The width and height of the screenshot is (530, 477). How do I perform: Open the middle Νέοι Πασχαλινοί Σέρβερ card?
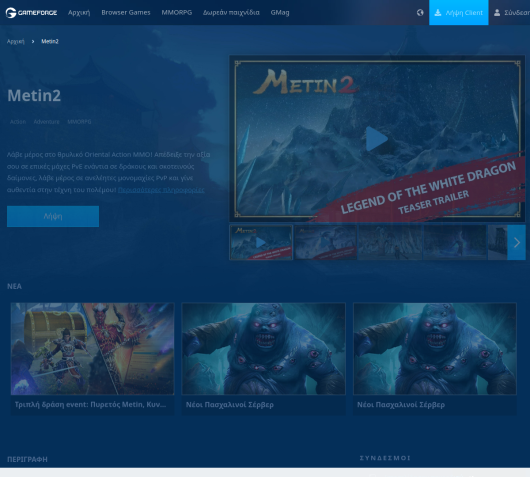[264, 359]
